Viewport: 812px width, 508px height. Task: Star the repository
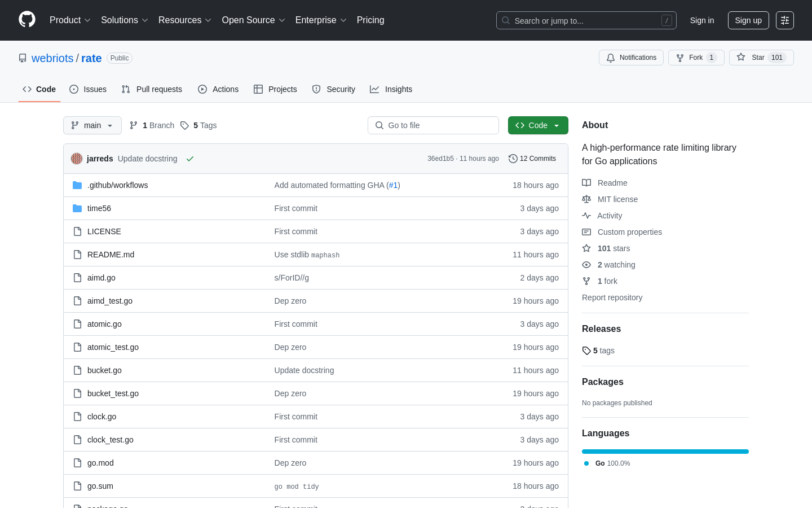click(761, 58)
